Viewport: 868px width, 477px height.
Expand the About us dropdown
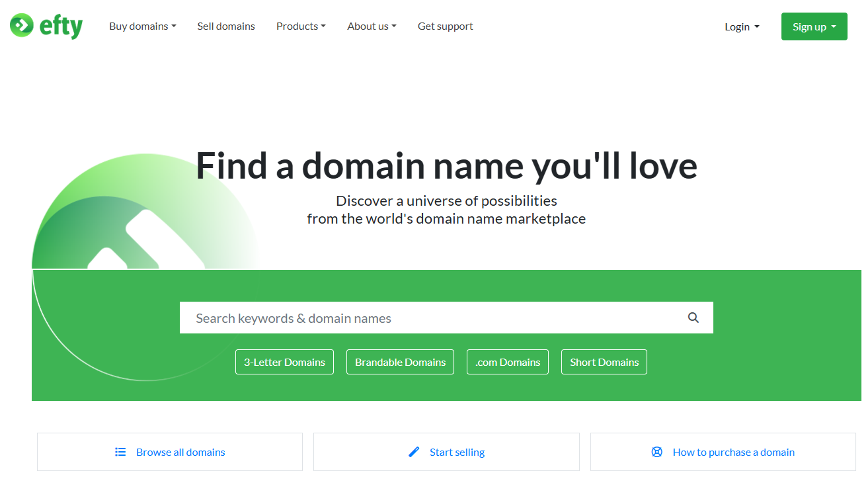click(372, 26)
